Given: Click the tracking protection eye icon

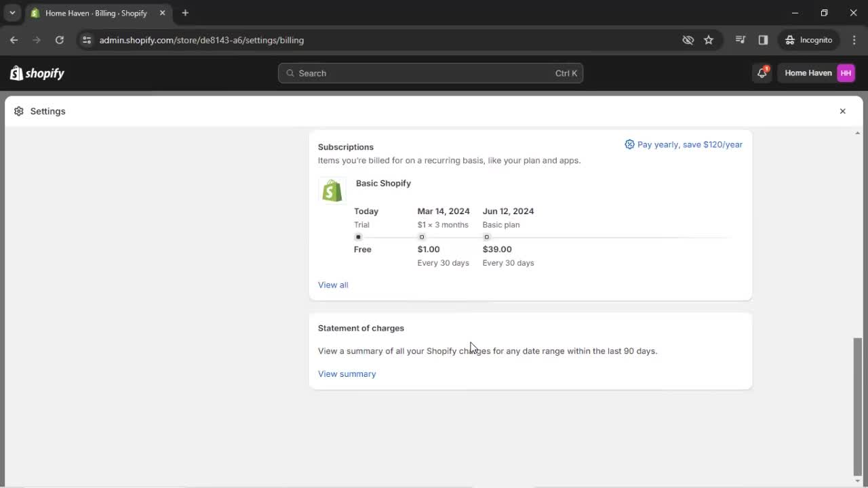Looking at the screenshot, I should coord(688,40).
